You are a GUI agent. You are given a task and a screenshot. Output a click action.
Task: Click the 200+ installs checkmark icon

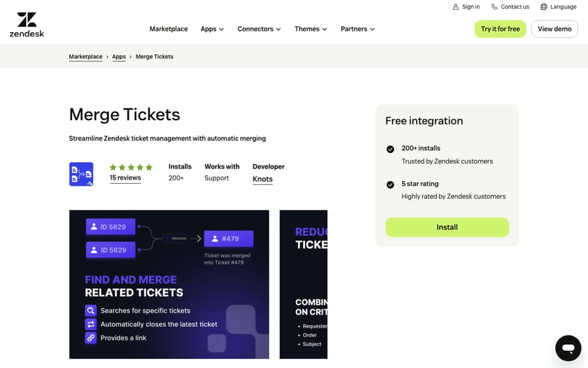(x=390, y=149)
